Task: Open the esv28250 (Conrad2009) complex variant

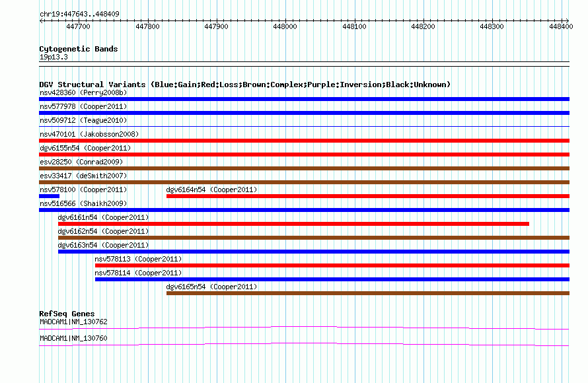Action: [x=304, y=168]
